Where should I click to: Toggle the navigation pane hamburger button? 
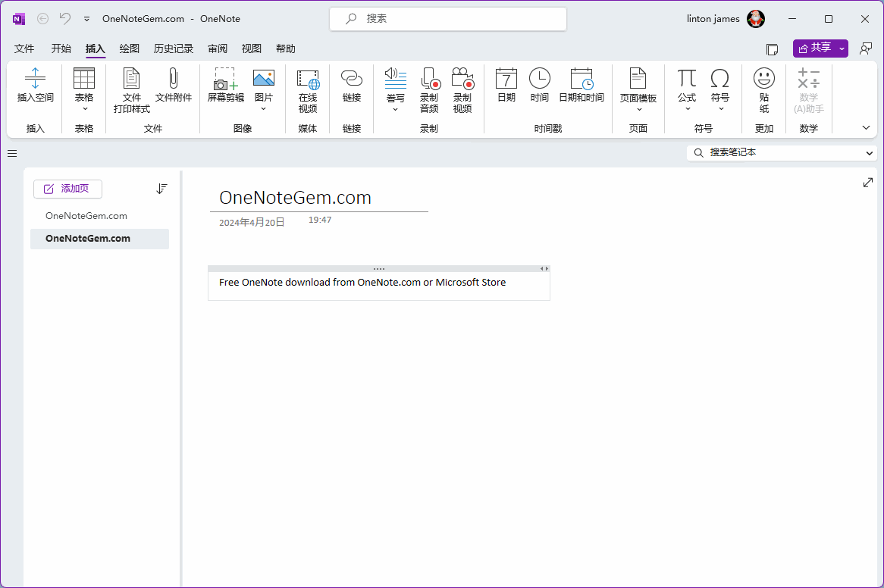[x=12, y=153]
